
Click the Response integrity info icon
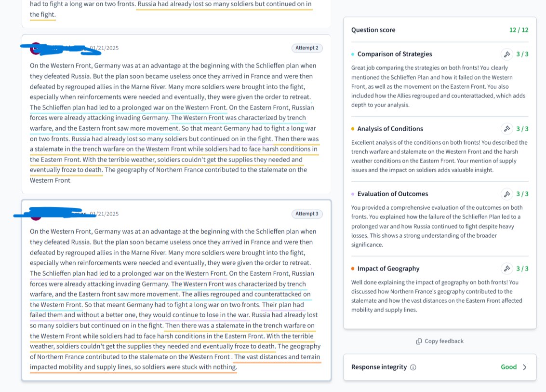[x=413, y=367]
